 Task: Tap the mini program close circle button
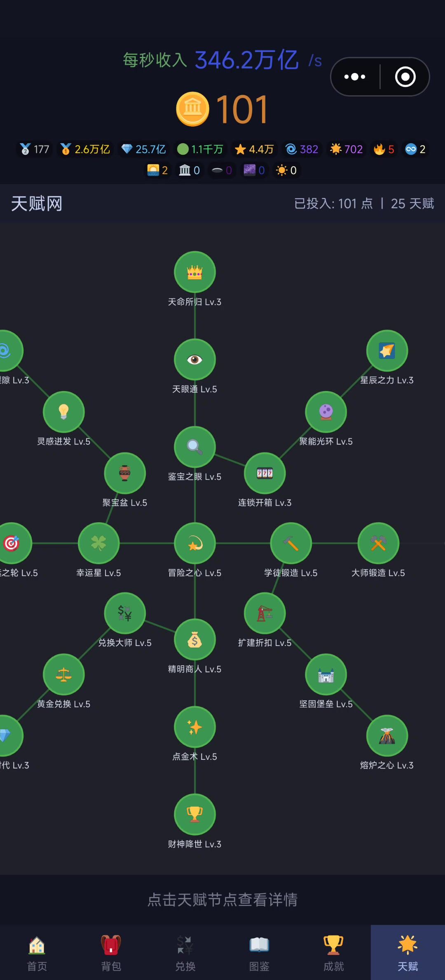pyautogui.click(x=405, y=77)
